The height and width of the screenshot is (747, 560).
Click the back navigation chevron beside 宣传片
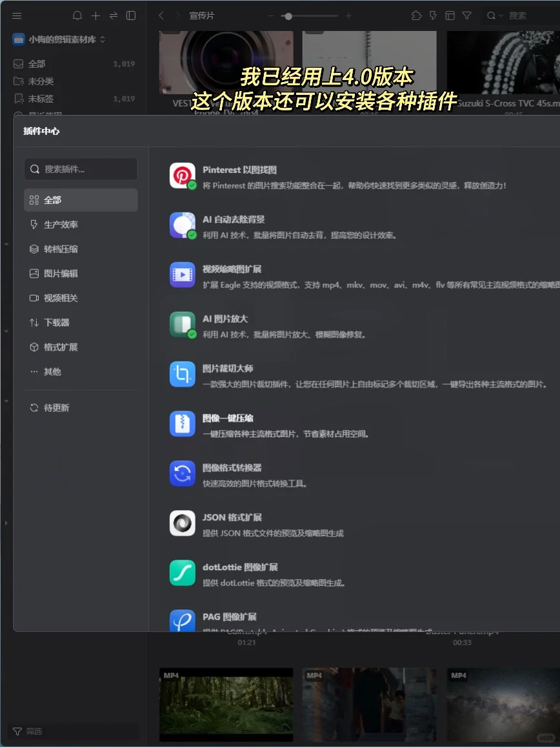point(161,15)
